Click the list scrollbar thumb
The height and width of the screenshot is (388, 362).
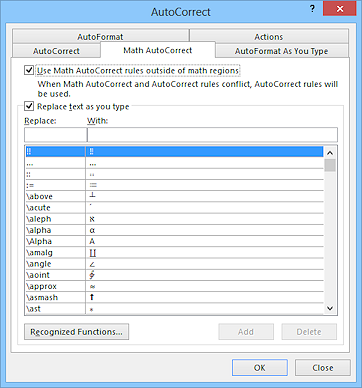330,165
